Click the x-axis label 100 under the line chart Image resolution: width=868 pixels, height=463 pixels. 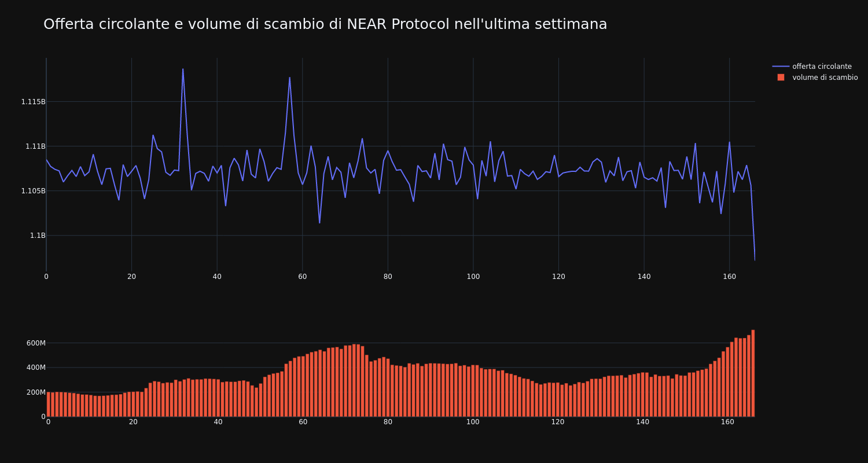tap(473, 277)
